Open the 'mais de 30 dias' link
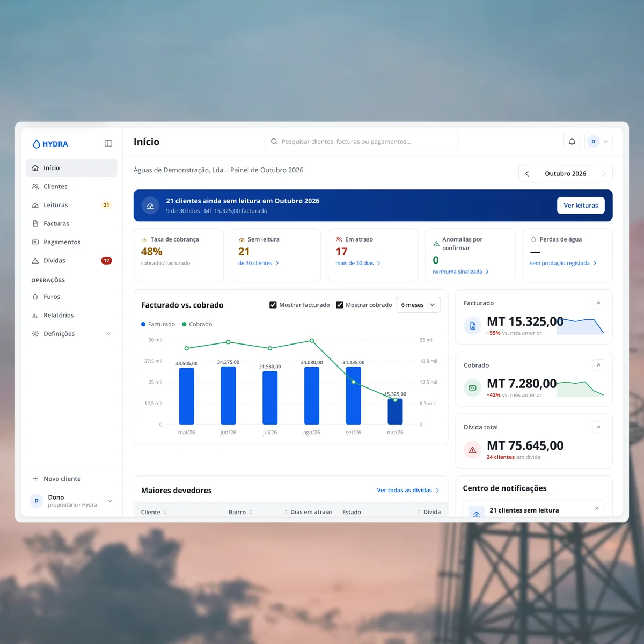Viewport: 644px width, 644px height. tap(358, 263)
